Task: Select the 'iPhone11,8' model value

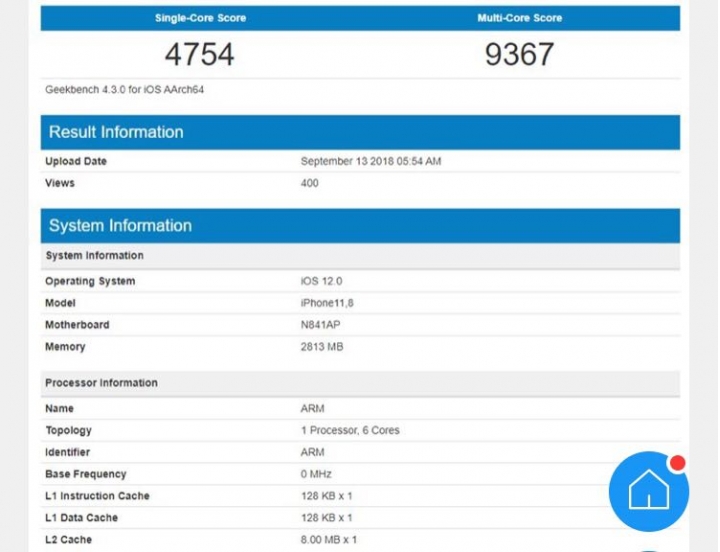Action: 327,303
